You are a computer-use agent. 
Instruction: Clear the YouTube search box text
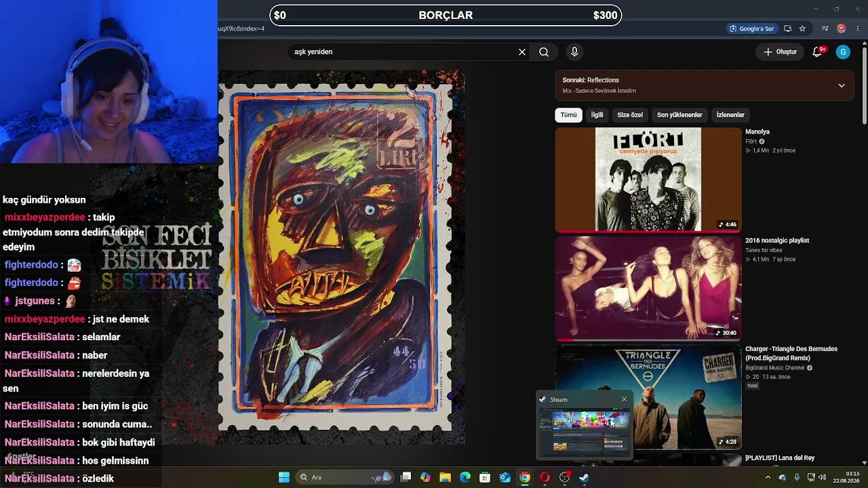522,52
